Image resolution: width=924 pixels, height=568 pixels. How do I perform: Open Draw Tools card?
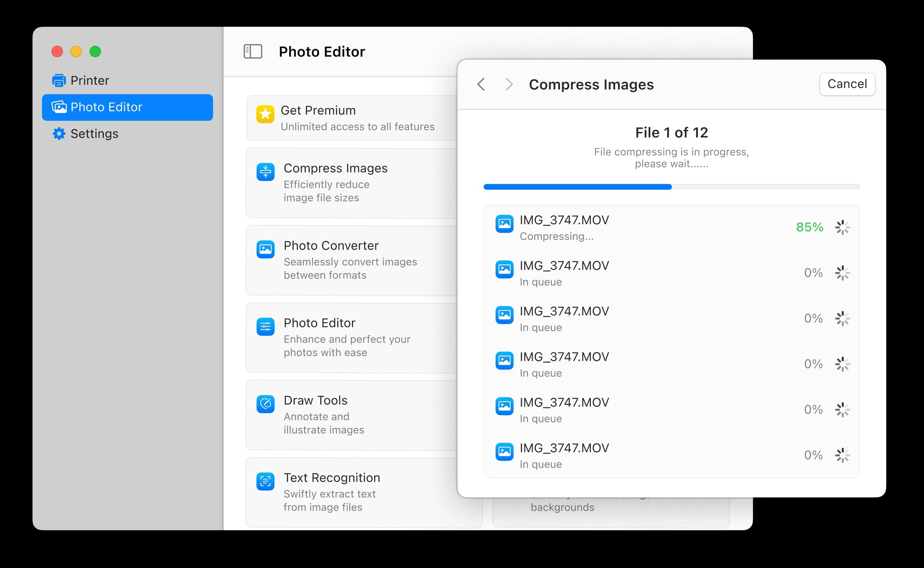352,415
